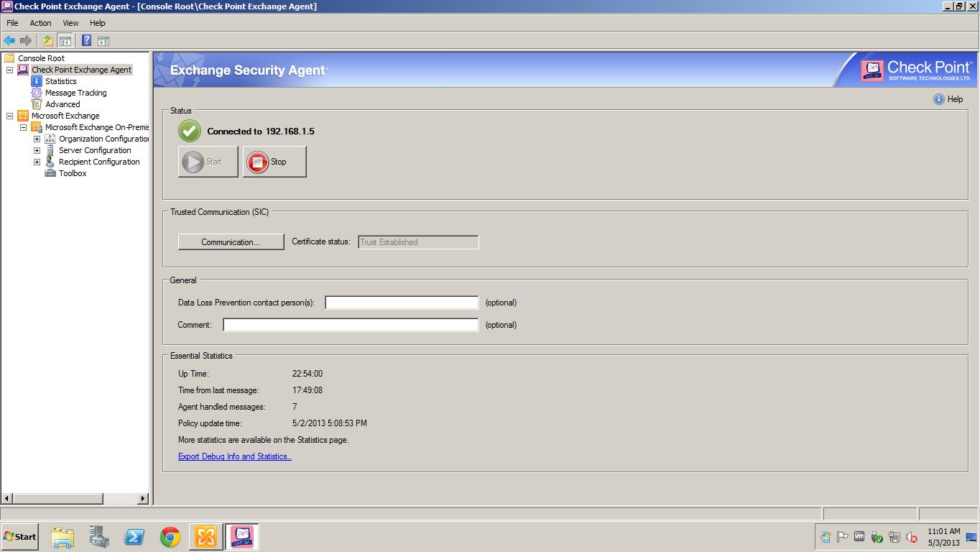
Task: Click the Help link in the agent pane
Action: [x=948, y=99]
